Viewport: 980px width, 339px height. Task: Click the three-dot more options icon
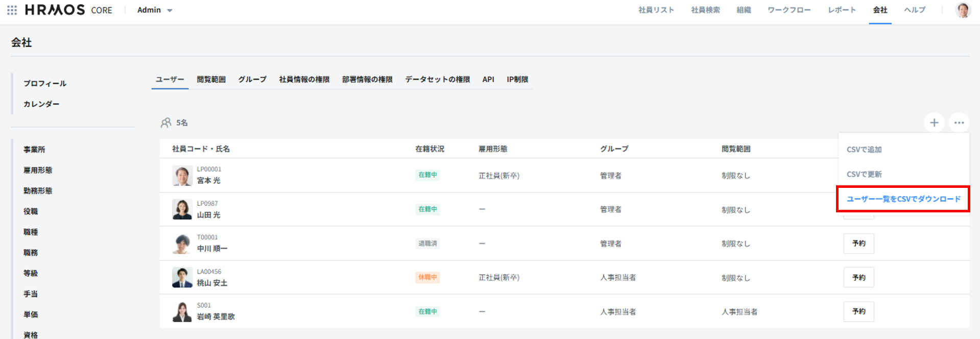point(959,123)
